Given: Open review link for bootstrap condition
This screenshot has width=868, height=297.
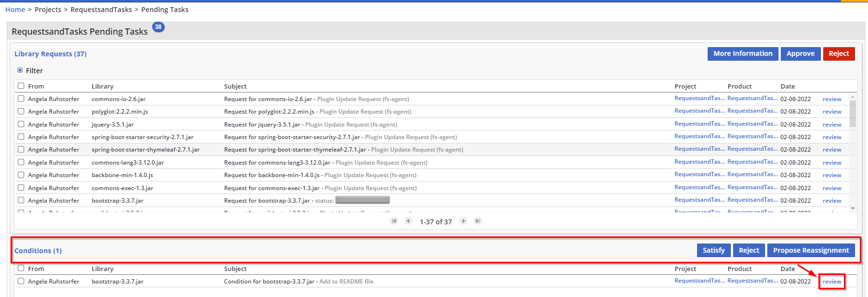Looking at the screenshot, I should pos(831,282).
